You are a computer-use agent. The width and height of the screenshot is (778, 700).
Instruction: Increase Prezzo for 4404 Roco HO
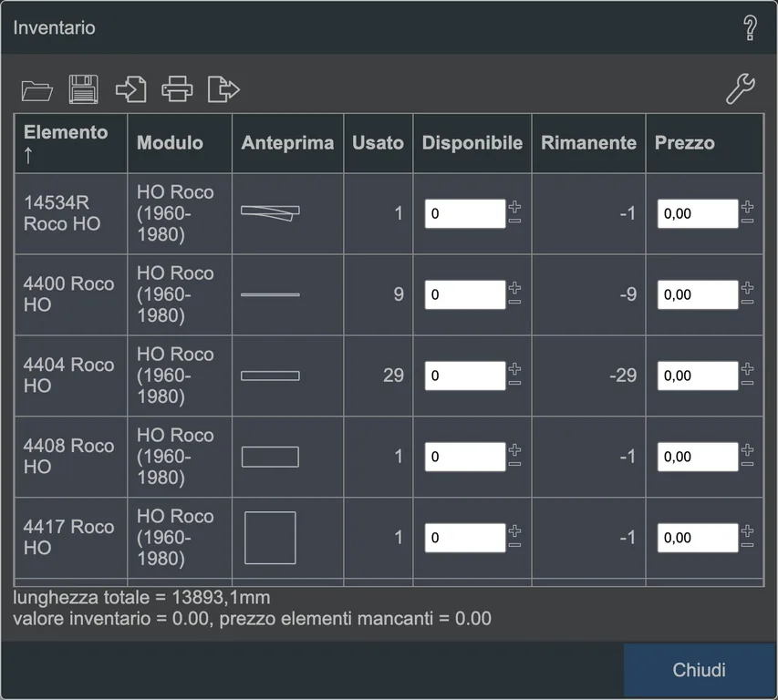pyautogui.click(x=747, y=368)
